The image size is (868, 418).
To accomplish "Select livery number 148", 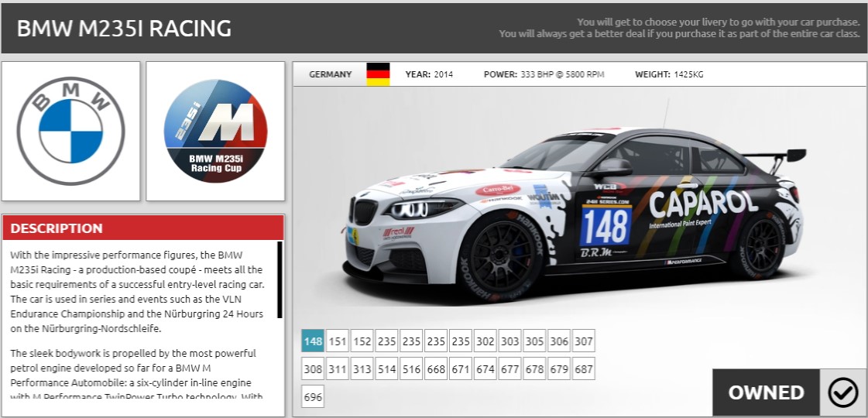I will pos(313,341).
